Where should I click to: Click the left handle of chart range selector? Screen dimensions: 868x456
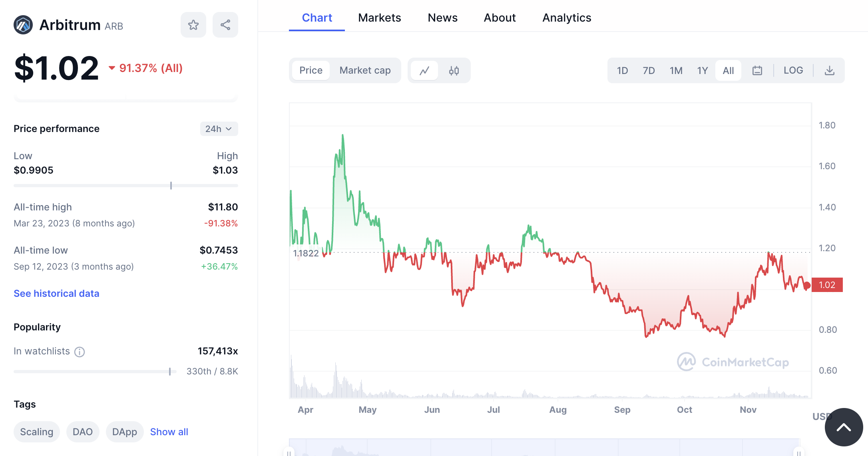tap(289, 453)
